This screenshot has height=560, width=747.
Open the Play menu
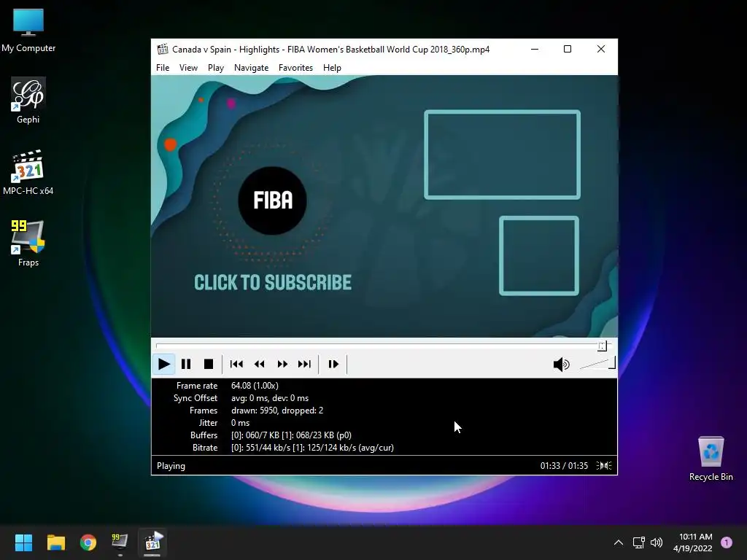tap(215, 68)
